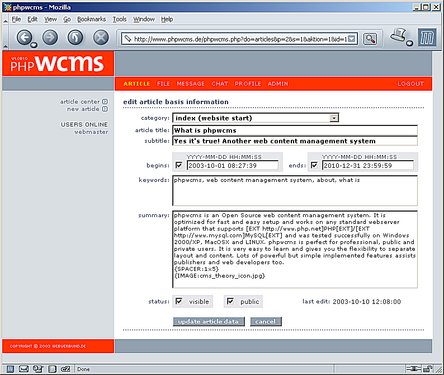Open Mail from status bar envelope icon
This screenshot has width=444, height=375.
pos(24,369)
